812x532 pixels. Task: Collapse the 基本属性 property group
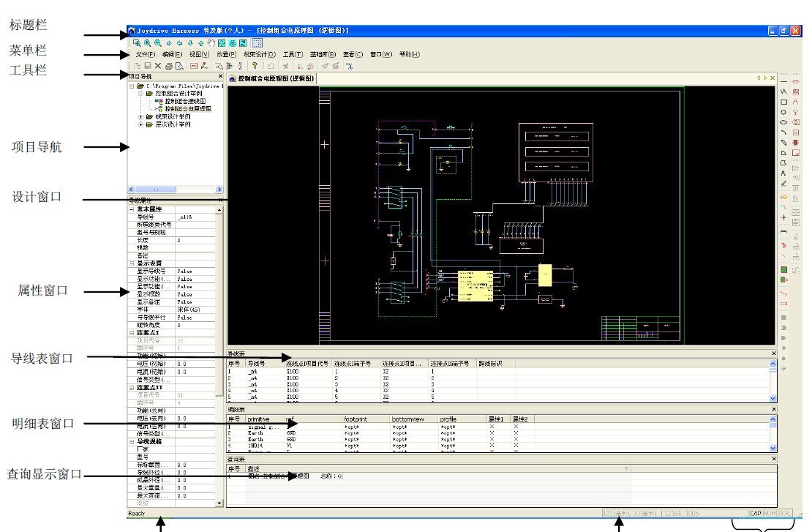[132, 210]
